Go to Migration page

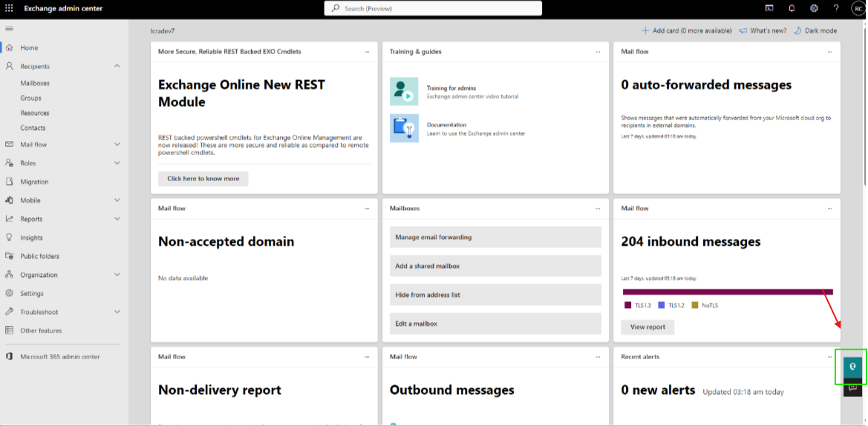click(x=34, y=182)
